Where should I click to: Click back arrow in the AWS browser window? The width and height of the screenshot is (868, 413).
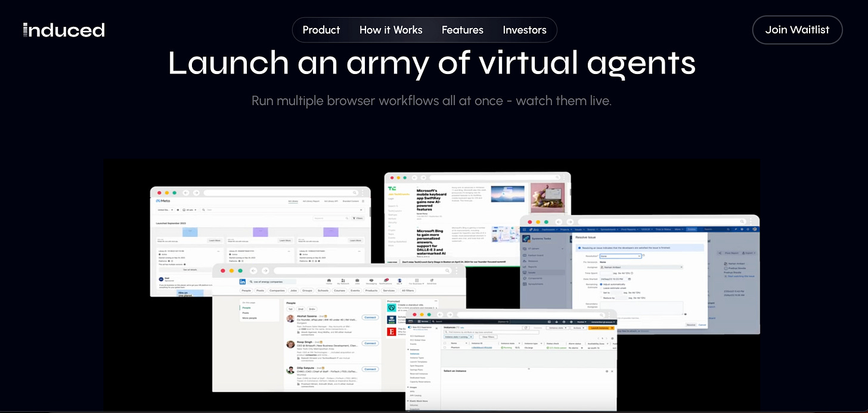(x=440, y=315)
